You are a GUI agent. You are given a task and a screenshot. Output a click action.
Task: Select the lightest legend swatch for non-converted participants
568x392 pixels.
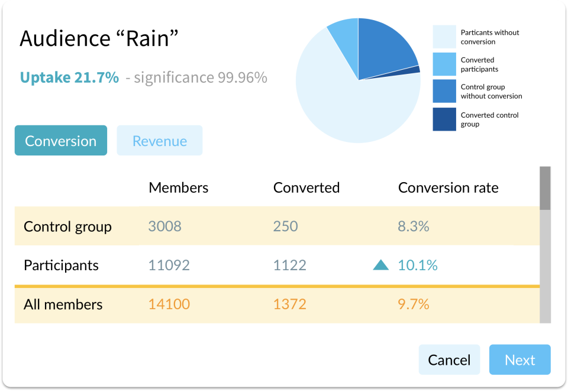(444, 37)
